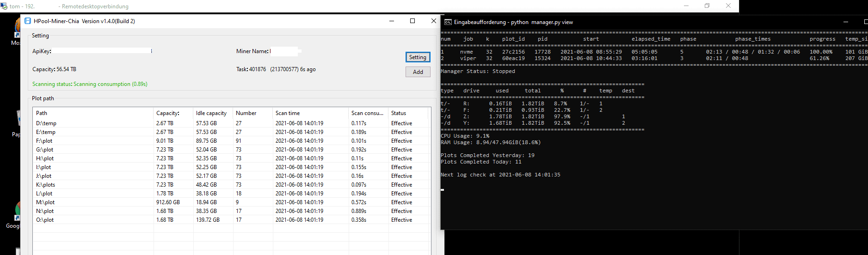The height and width of the screenshot is (255, 868).
Task: Select the K:\plots path row
Action: (x=231, y=185)
